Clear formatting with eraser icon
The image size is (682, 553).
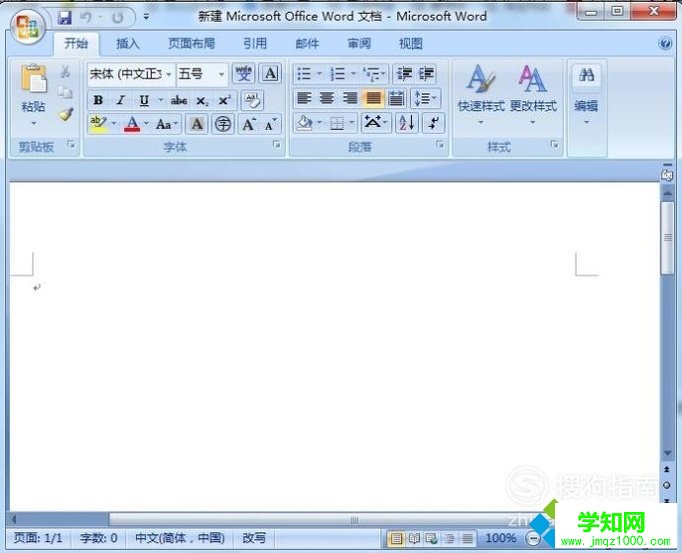click(252, 101)
